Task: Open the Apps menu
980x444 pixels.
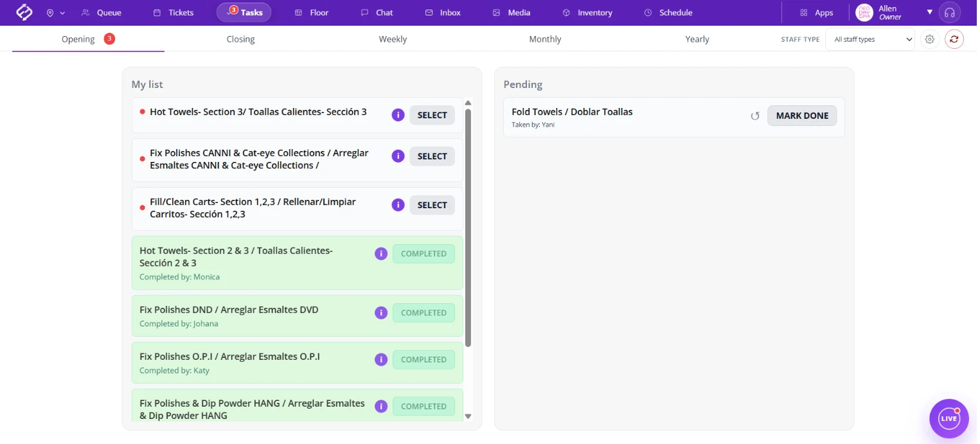Action: (817, 13)
